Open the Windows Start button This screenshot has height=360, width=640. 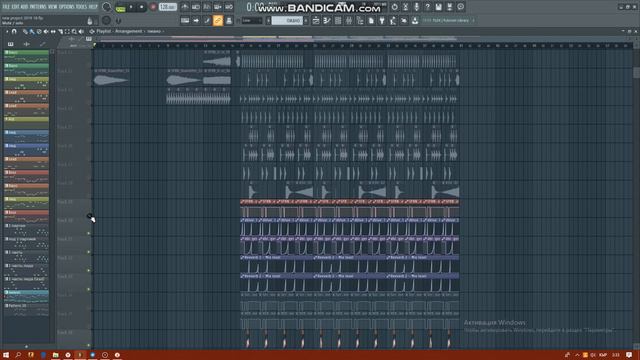click(6, 355)
